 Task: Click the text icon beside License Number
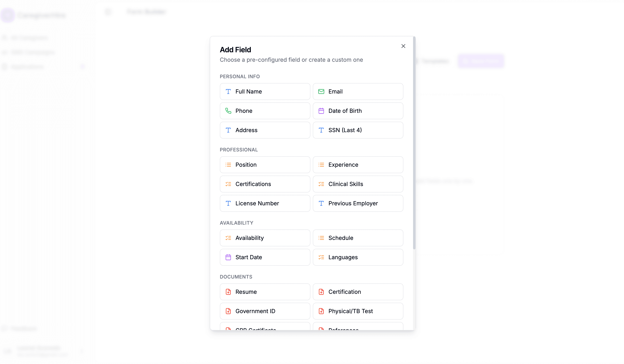pos(228,203)
